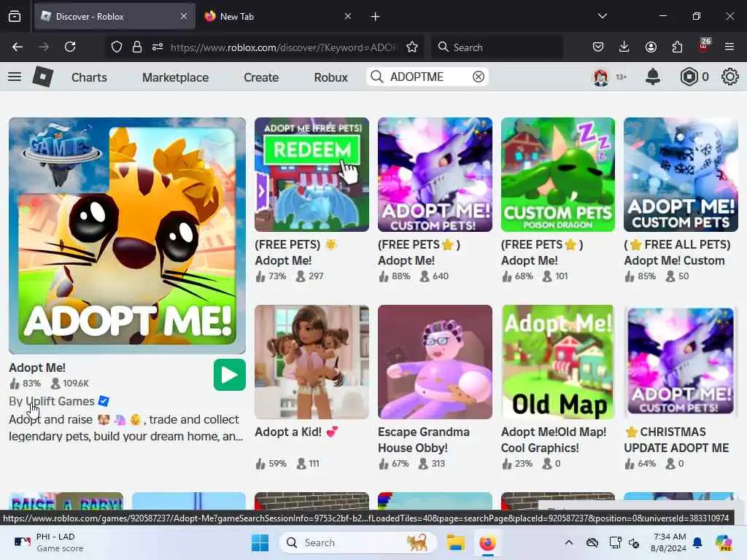Play the Adopt Me! game

click(230, 375)
